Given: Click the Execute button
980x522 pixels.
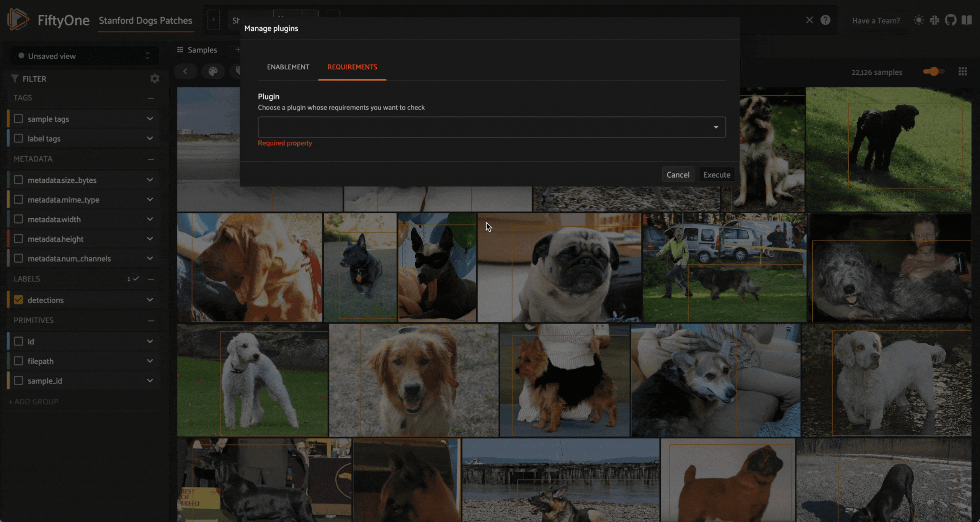Looking at the screenshot, I should tap(716, 175).
